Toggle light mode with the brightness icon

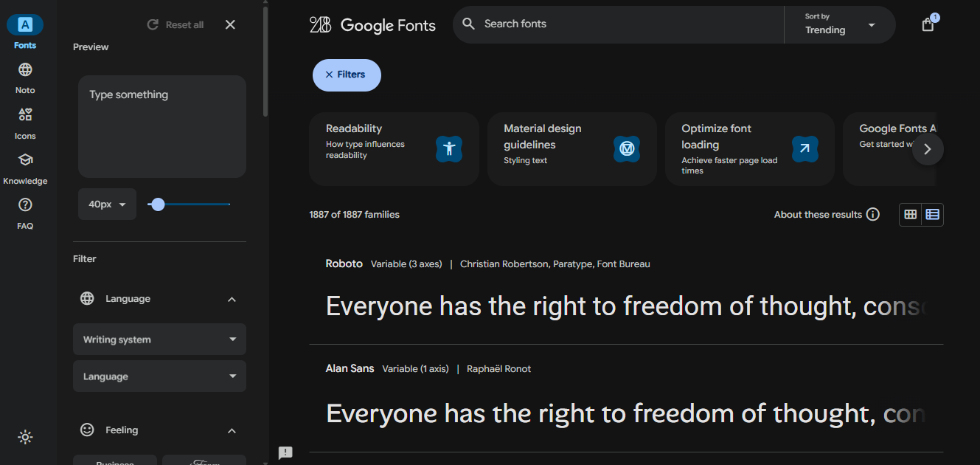point(25,437)
